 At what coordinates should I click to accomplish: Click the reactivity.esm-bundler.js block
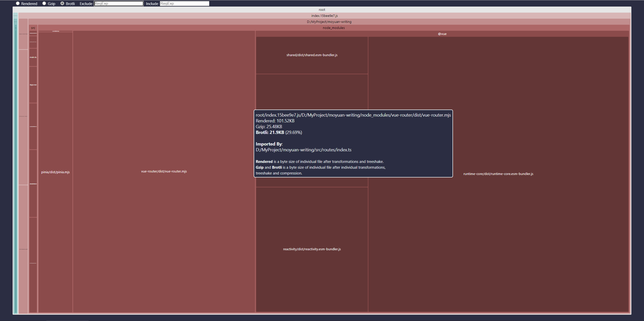pos(312,249)
